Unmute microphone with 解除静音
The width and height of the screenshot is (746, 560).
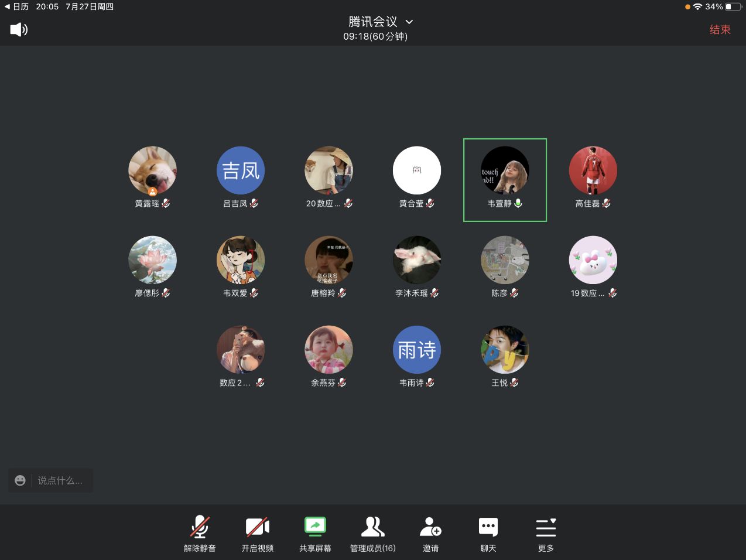click(200, 533)
